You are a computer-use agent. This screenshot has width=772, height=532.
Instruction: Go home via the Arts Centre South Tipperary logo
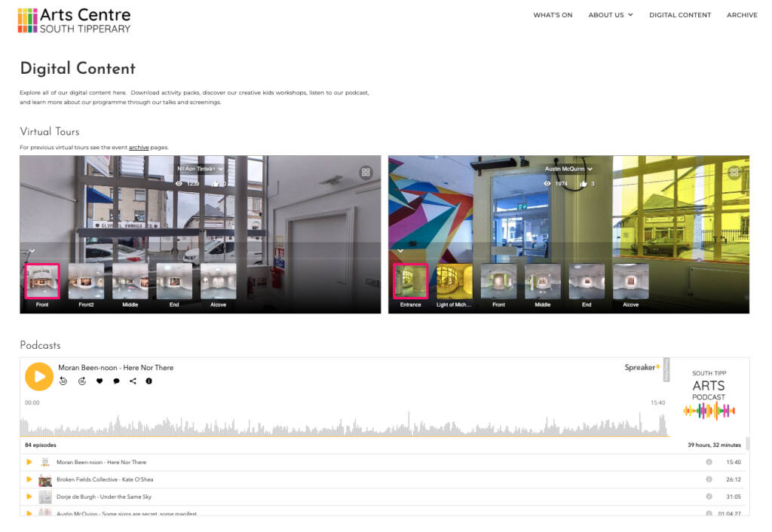[x=75, y=20]
